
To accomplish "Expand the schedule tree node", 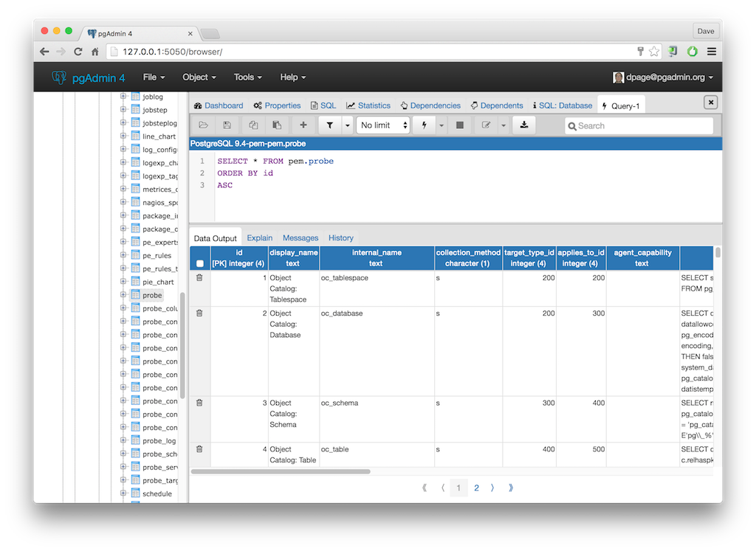I will pos(123,493).
